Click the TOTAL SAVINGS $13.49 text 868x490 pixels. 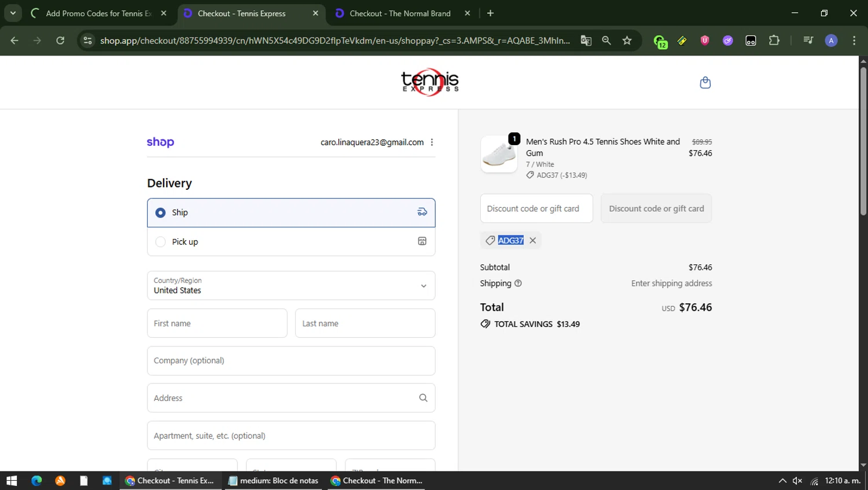(x=537, y=324)
